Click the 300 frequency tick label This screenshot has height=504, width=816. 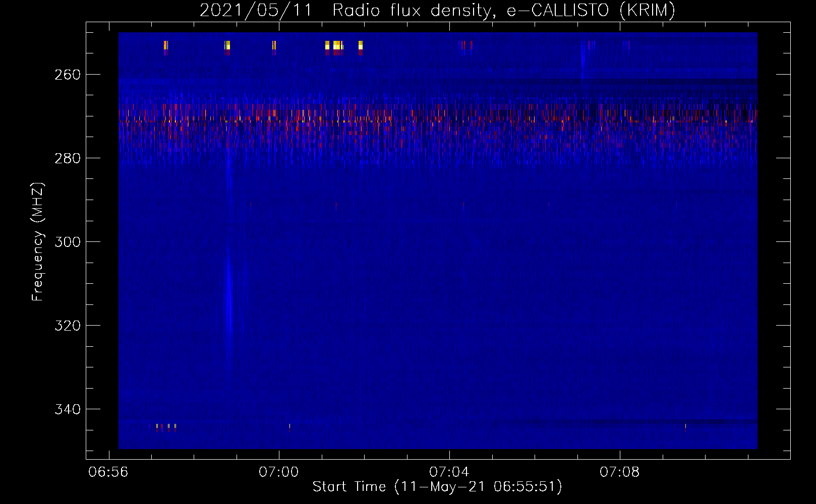click(x=68, y=242)
